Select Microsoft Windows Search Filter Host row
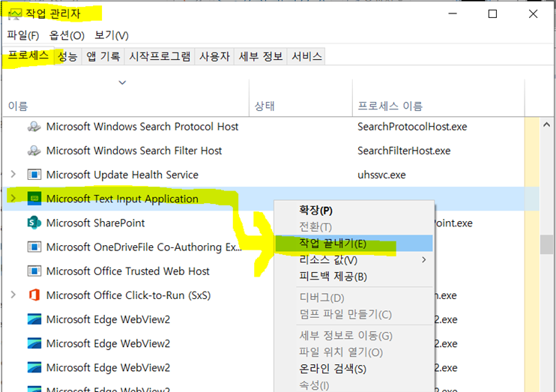The image size is (556, 392). tap(271, 151)
